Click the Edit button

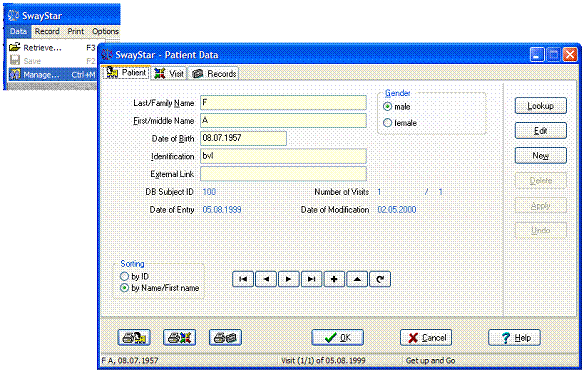541,131
